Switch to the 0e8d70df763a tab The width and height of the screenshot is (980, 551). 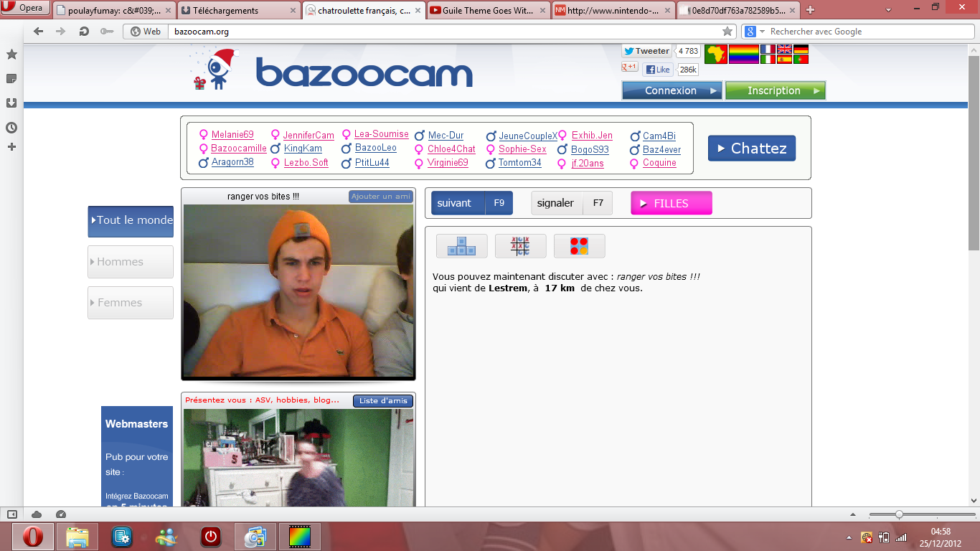pos(739,11)
